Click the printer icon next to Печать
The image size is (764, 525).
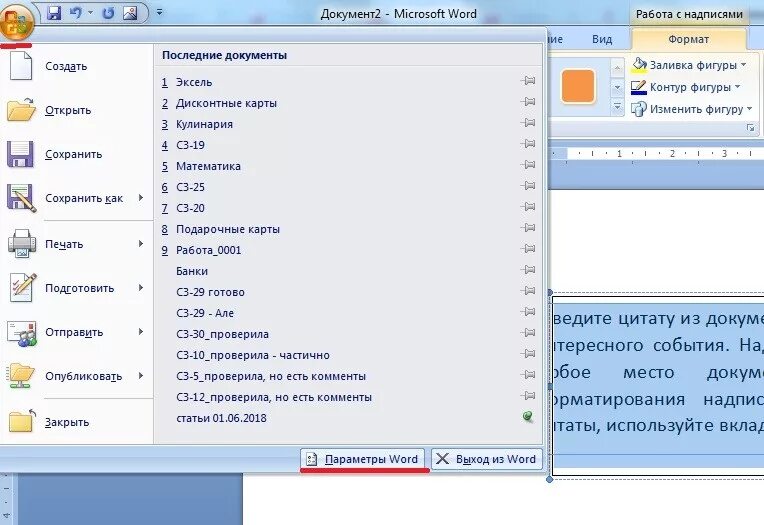[21, 243]
